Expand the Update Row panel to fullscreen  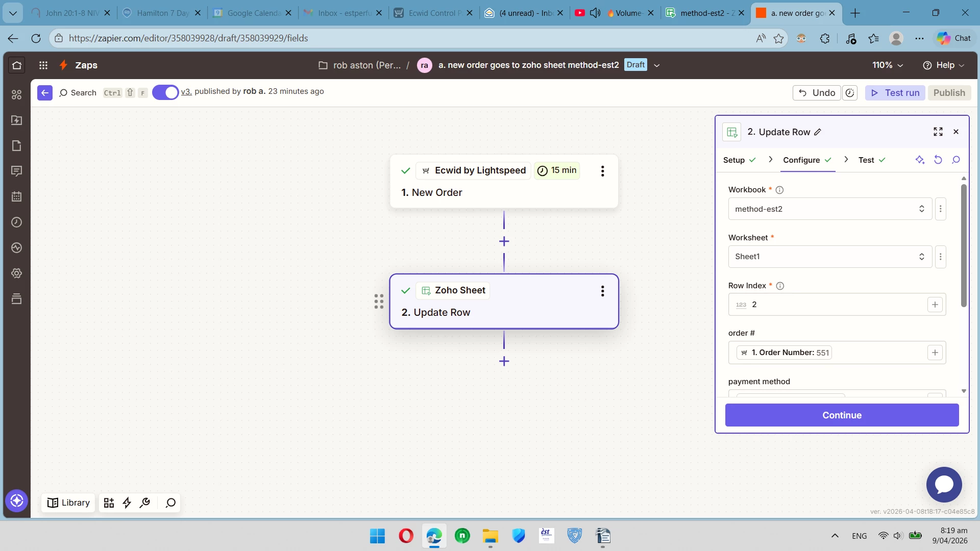pos(938,132)
